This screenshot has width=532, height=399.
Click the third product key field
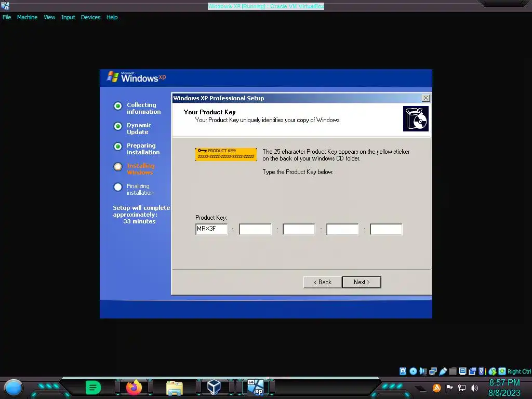click(x=299, y=229)
